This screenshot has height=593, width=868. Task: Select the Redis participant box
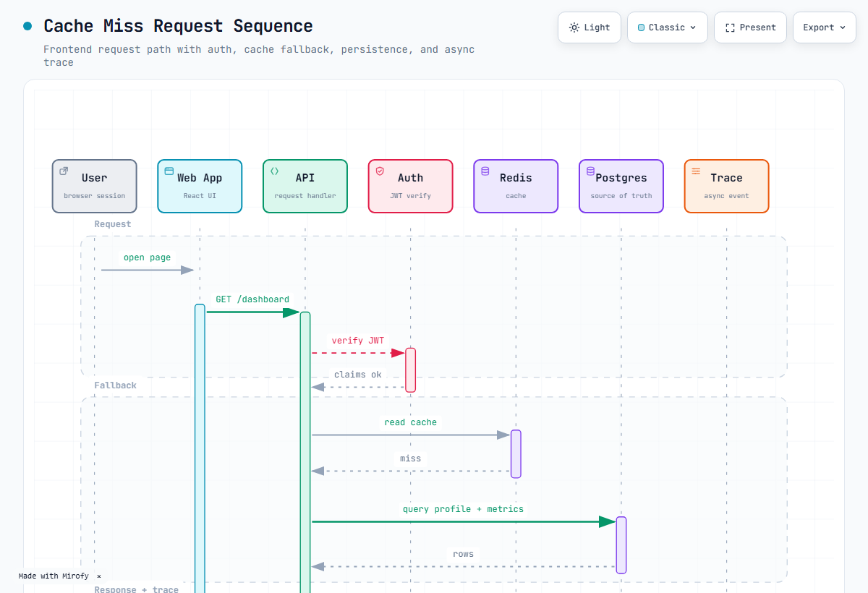coord(516,186)
